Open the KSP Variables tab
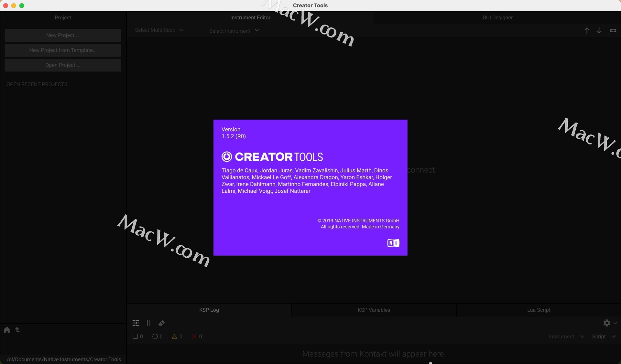621x364 pixels. (374, 310)
